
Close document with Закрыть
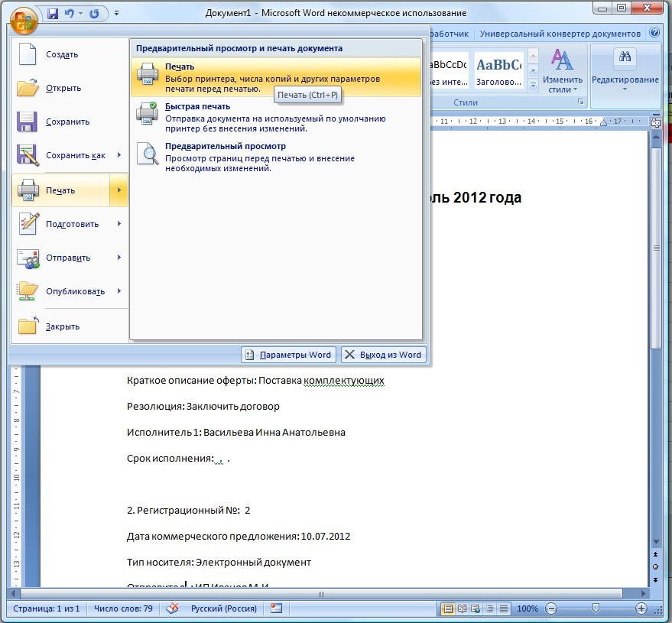point(70,326)
